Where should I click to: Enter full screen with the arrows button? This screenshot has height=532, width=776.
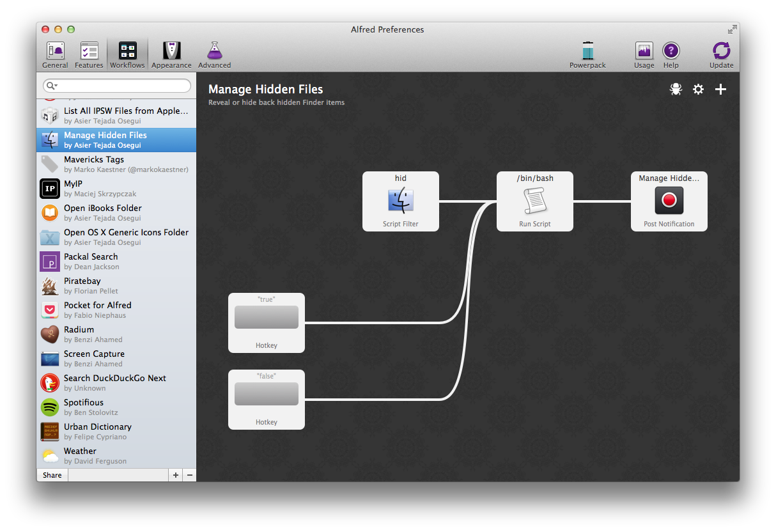click(732, 29)
